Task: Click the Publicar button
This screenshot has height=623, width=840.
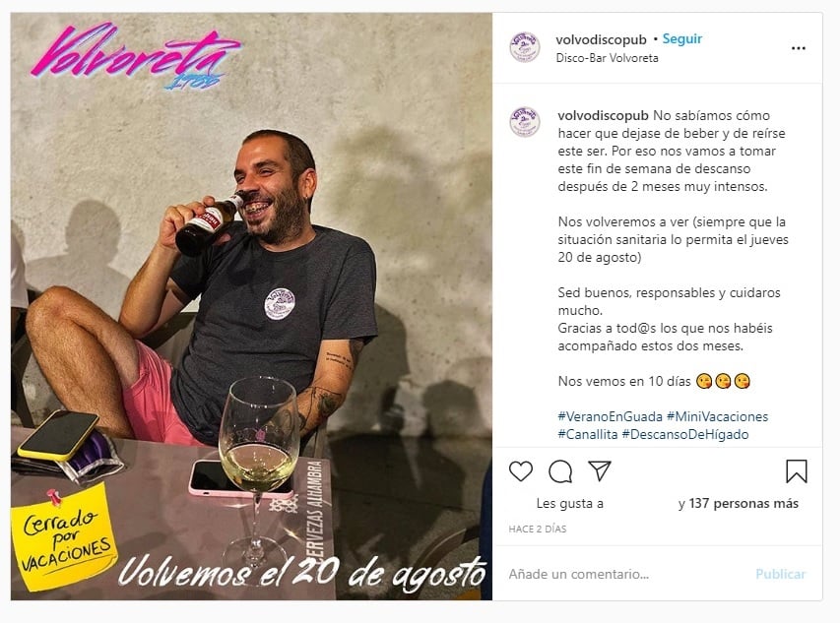Action: pos(781,574)
